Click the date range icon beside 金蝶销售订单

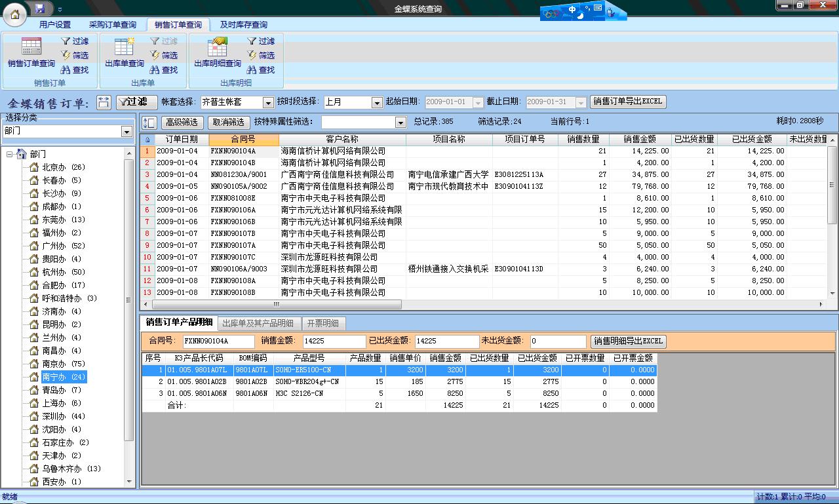click(104, 102)
